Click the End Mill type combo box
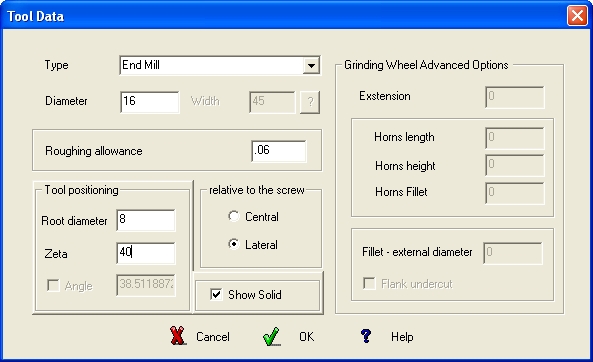This screenshot has width=593, height=362. tap(220, 65)
